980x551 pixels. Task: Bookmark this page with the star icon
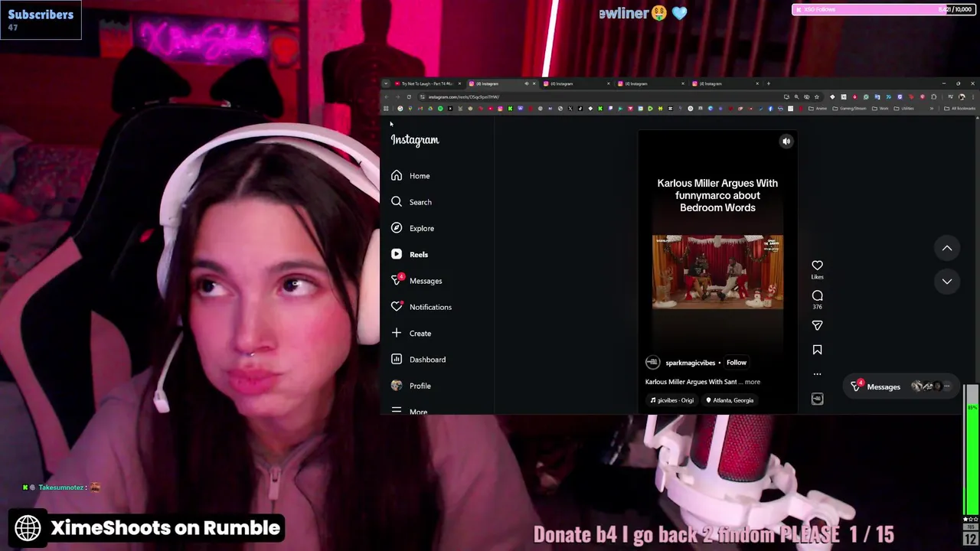(x=817, y=97)
